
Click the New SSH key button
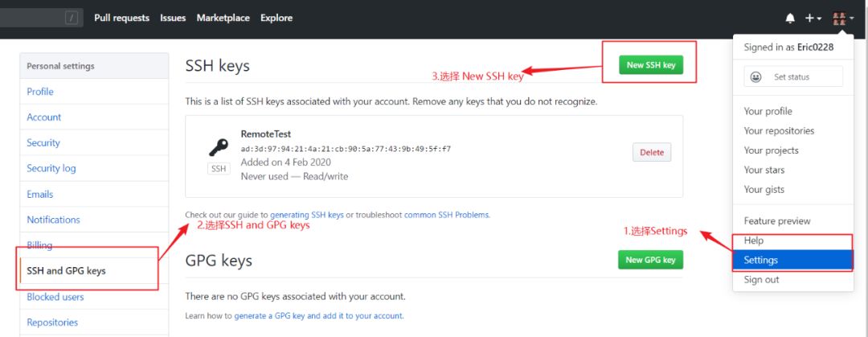[651, 65]
